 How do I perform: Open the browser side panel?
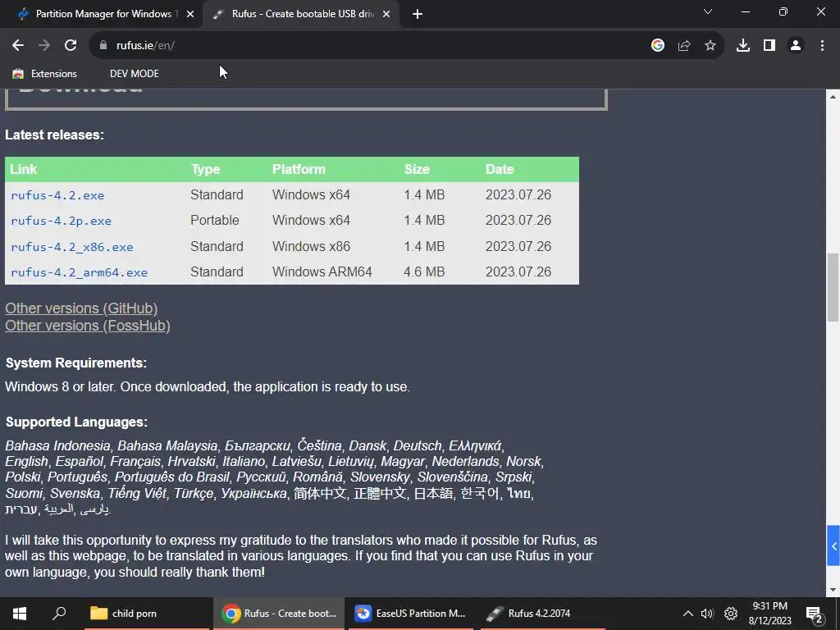point(769,46)
